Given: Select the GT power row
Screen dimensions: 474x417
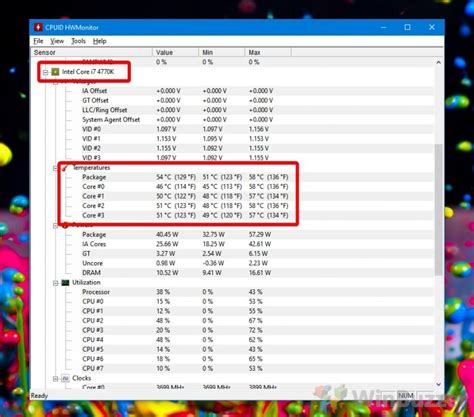Looking at the screenshot, I should coord(233,254).
